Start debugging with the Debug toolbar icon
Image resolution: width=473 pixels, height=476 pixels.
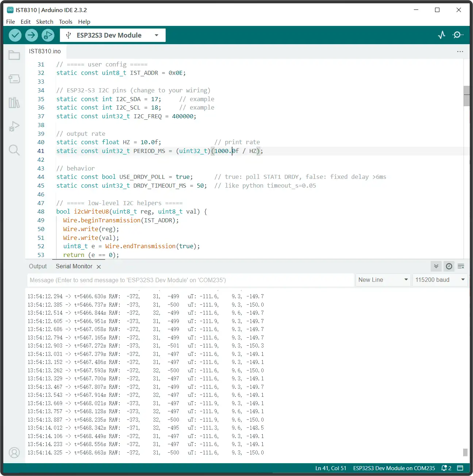point(48,35)
